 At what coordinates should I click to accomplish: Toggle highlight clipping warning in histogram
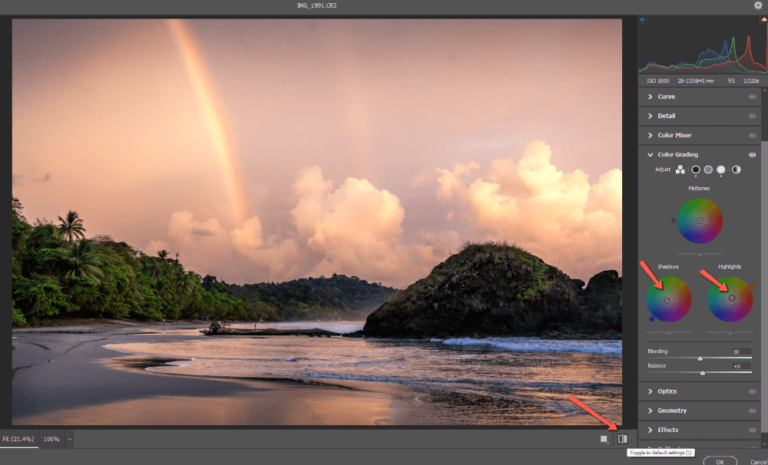coord(764,20)
